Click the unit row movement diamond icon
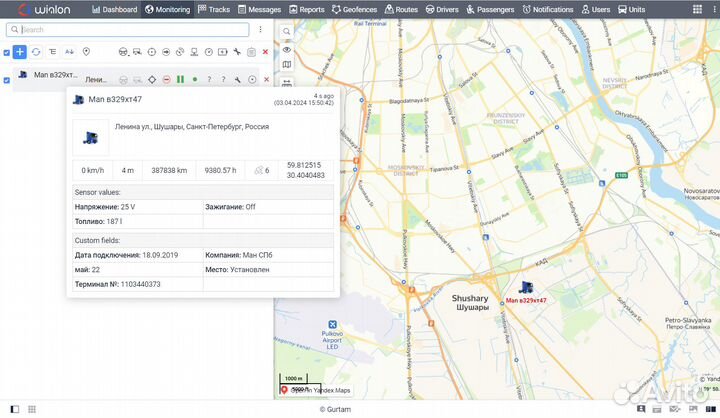This screenshot has width=720, height=418. [152, 79]
